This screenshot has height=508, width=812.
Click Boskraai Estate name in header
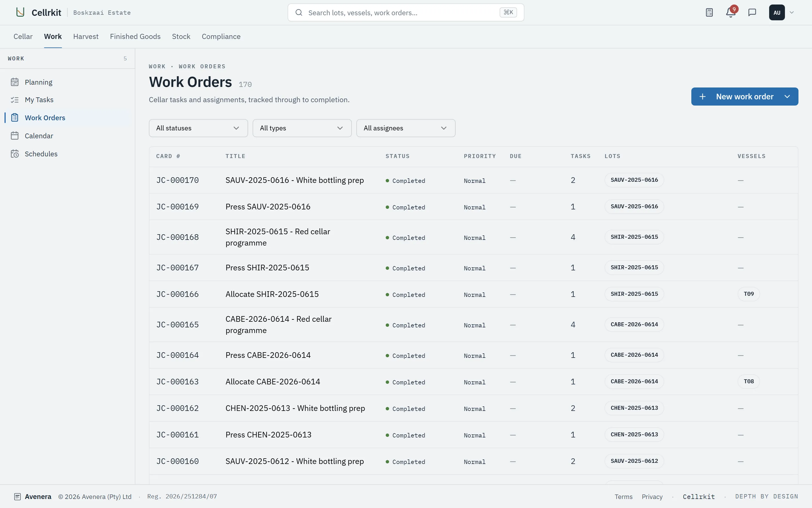[102, 12]
